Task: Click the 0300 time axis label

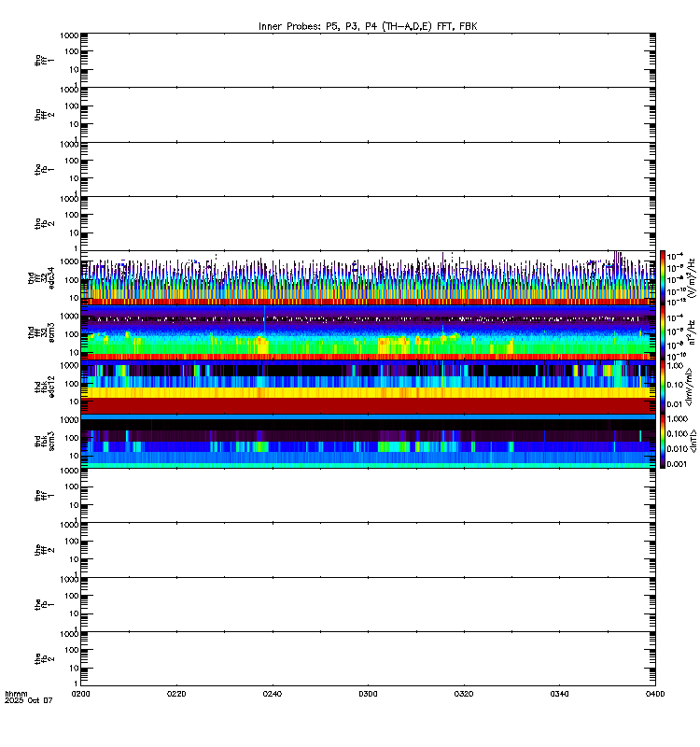Action: [368, 694]
